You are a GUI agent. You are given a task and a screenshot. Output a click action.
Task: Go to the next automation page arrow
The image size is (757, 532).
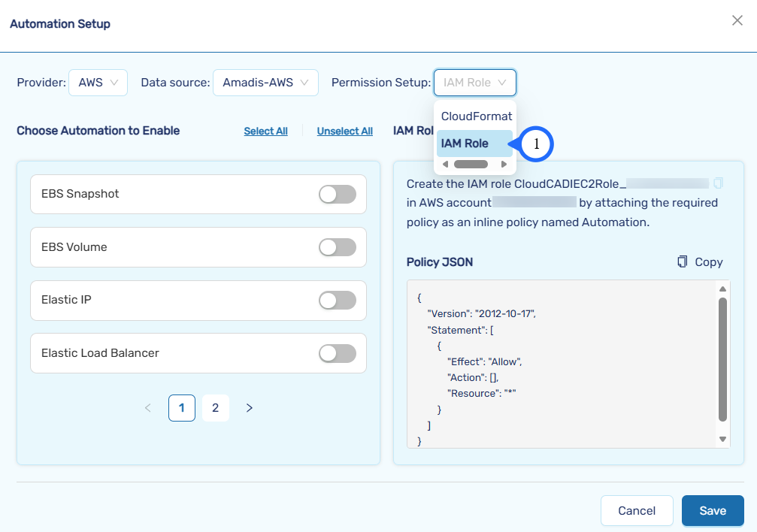[250, 408]
